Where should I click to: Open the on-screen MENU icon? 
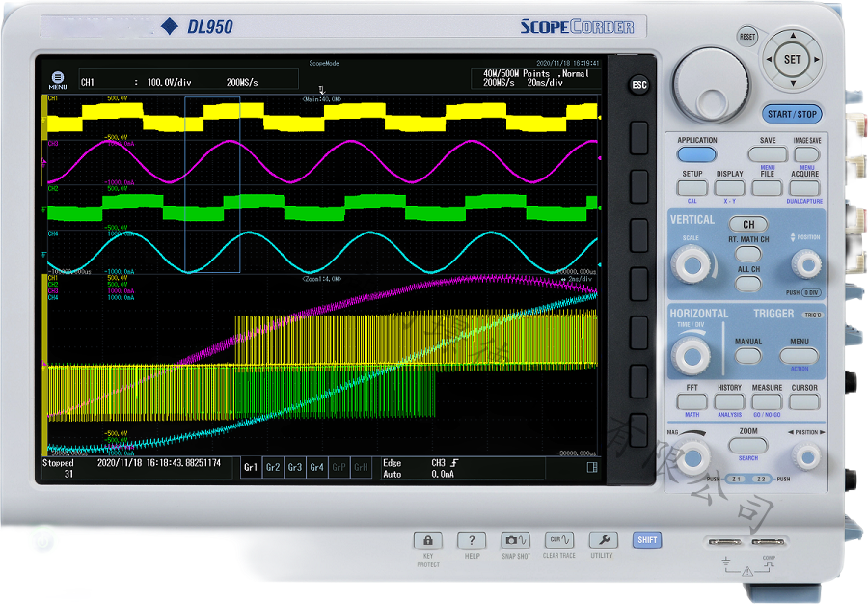58,80
